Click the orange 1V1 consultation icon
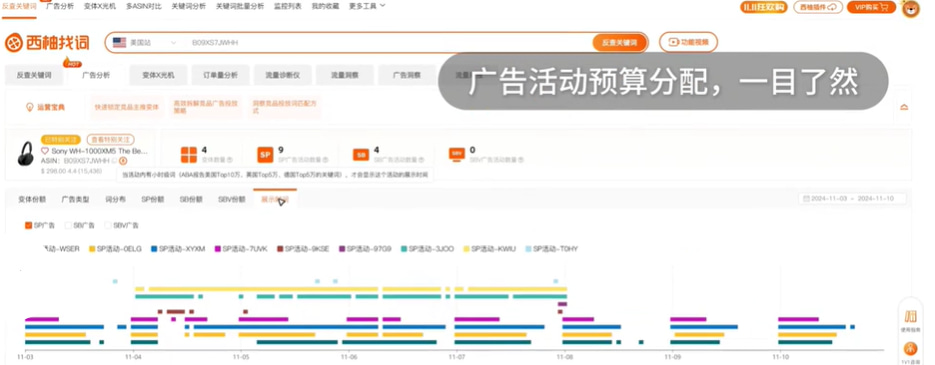Viewport: 935px width, 365px height. click(911, 348)
